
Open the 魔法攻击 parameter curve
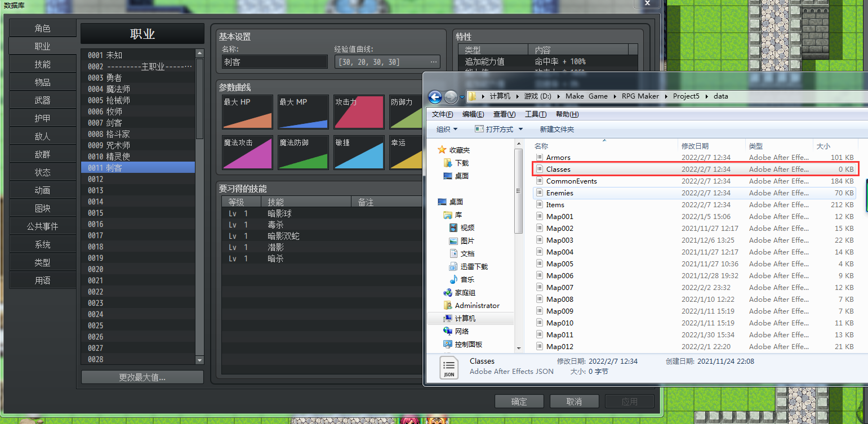[247, 152]
